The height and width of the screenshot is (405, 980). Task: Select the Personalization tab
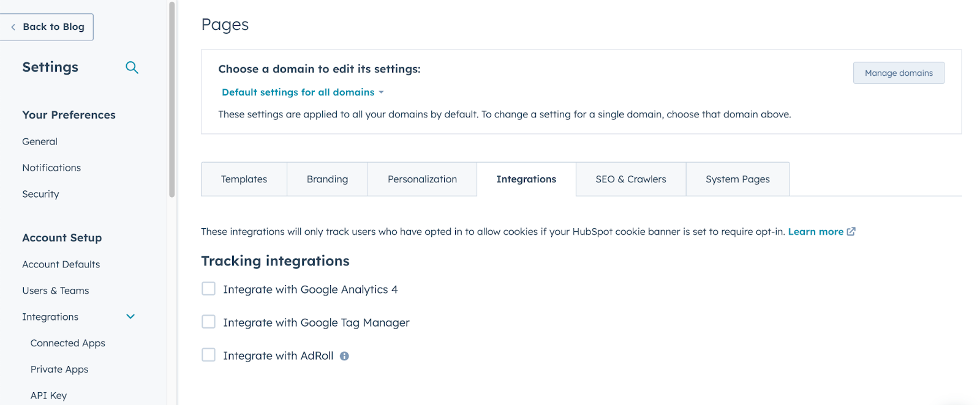(422, 179)
